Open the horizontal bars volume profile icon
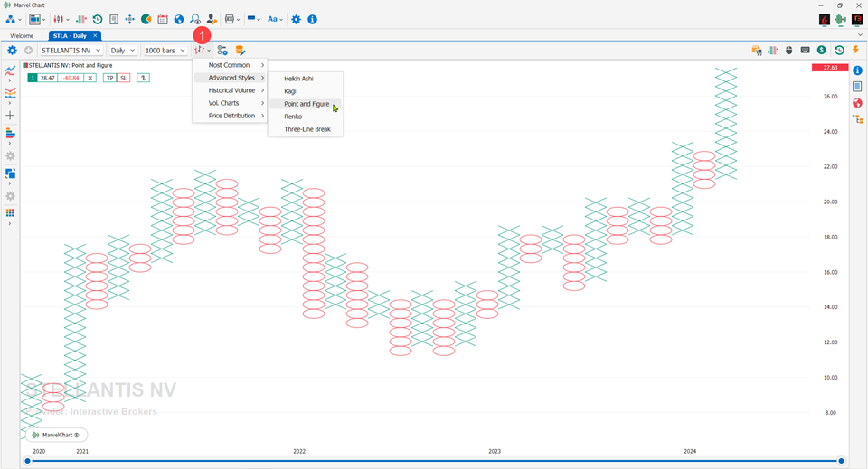868x469 pixels. (x=10, y=133)
